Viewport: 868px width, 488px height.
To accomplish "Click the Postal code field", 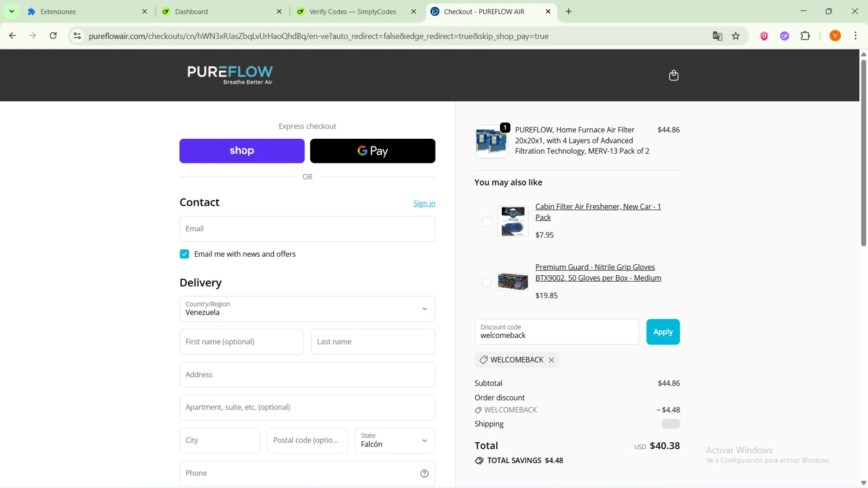I will point(307,441).
